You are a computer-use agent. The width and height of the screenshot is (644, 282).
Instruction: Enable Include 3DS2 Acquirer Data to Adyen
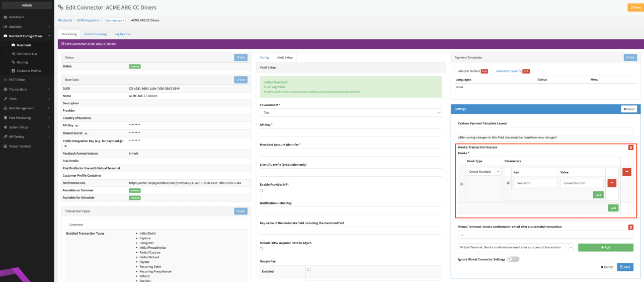pyautogui.click(x=261, y=249)
